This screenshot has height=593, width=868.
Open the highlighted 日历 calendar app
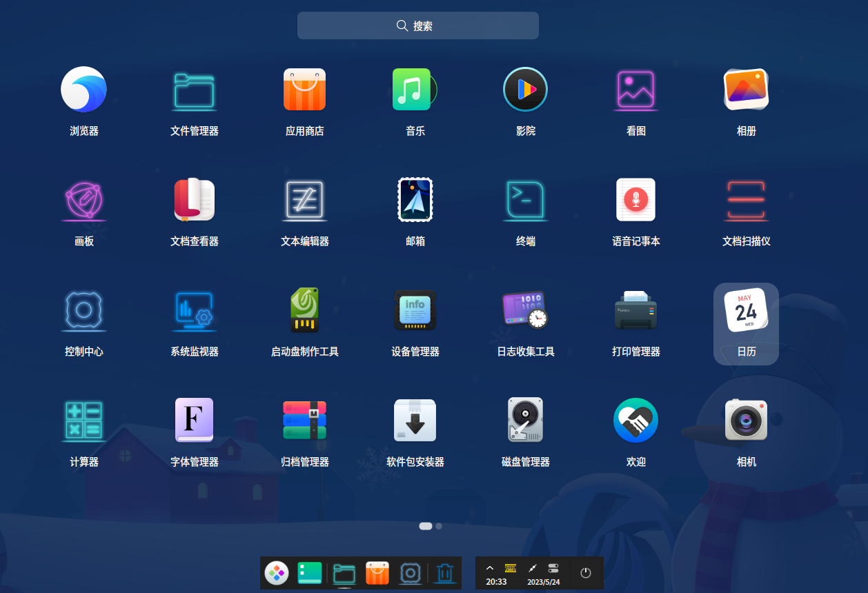click(747, 323)
